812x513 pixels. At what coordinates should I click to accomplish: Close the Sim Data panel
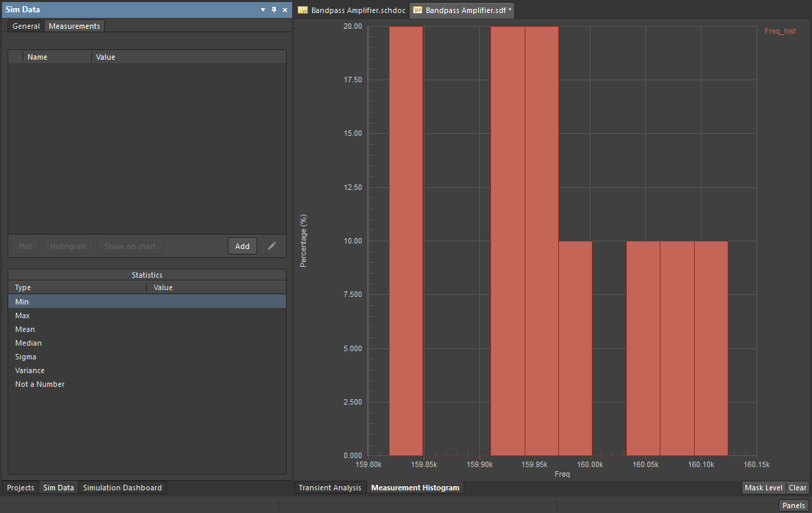click(285, 10)
